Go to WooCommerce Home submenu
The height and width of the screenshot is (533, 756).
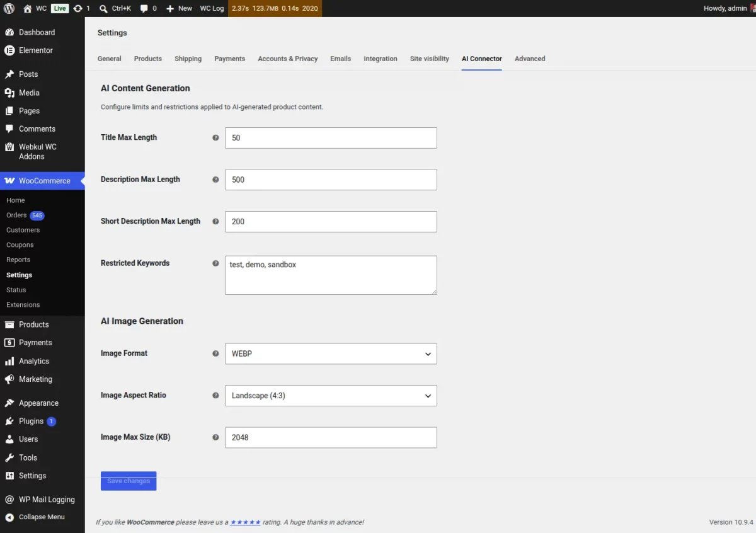pyautogui.click(x=16, y=200)
